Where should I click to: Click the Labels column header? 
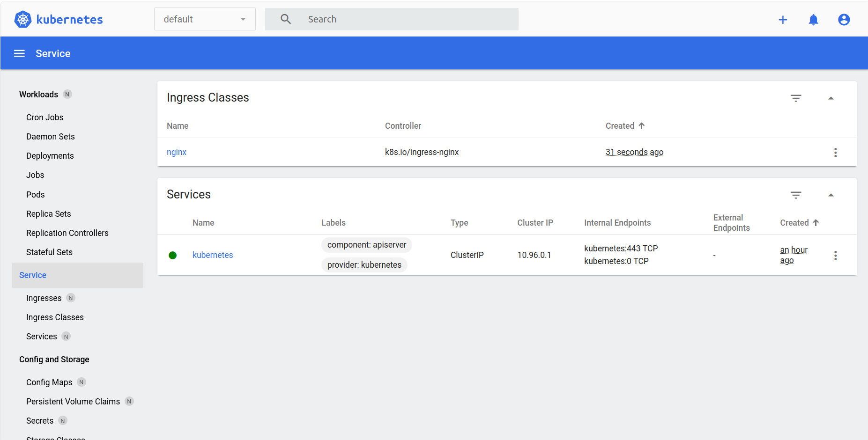click(334, 223)
